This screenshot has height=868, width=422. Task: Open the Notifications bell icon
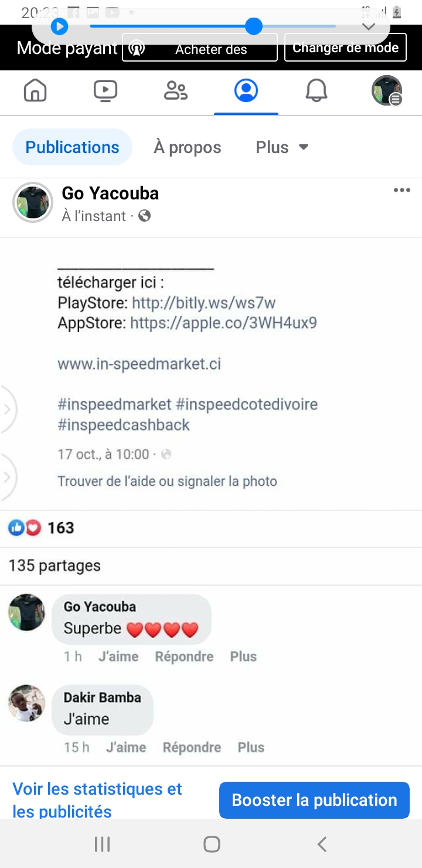(x=316, y=91)
